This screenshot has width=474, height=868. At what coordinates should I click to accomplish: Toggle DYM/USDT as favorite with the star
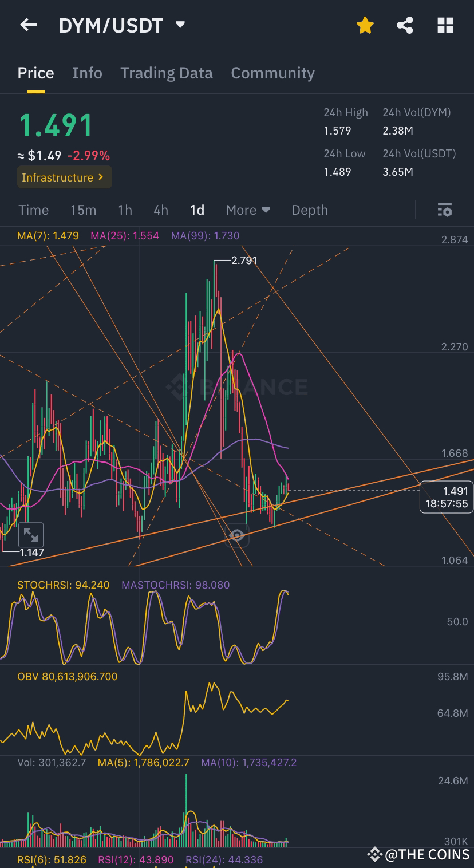(365, 25)
